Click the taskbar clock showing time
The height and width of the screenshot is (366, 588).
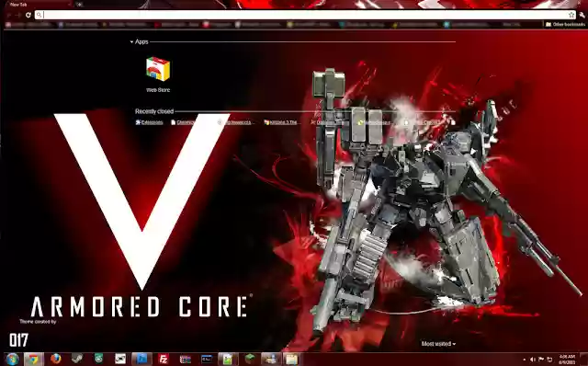click(x=567, y=360)
